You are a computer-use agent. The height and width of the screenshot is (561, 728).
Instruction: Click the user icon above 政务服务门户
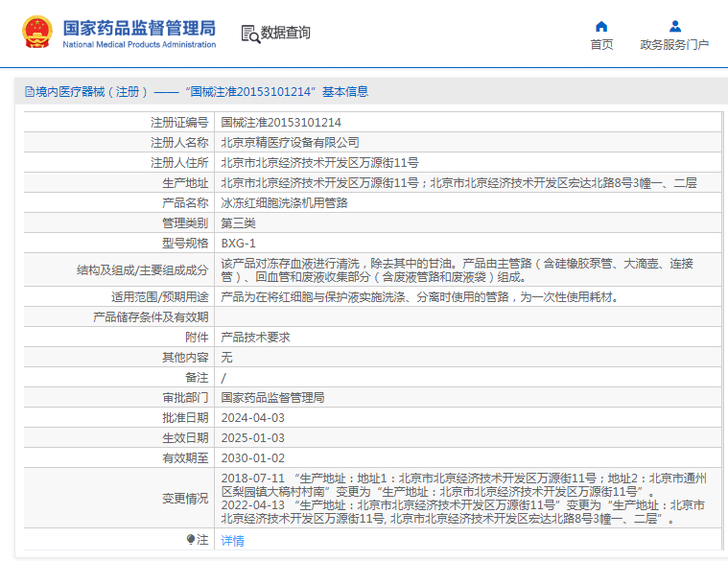point(675,27)
